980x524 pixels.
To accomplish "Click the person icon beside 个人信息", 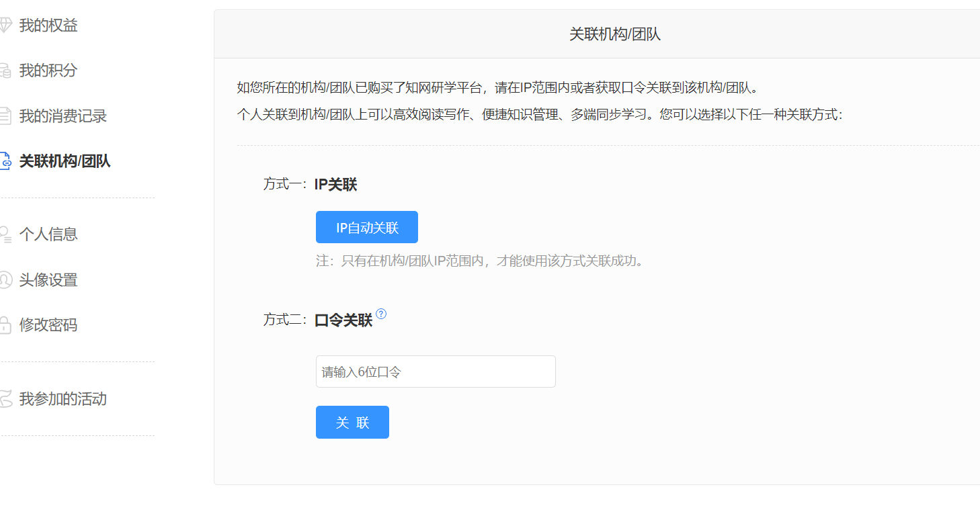I will click(x=5, y=234).
